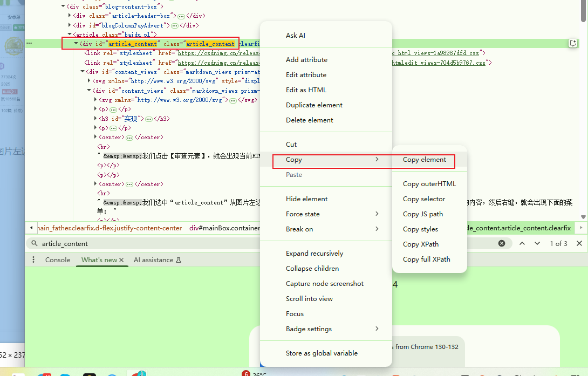Image resolution: width=588 pixels, height=376 pixels.
Task: Choose Copy selector from the submenu
Action: 424,199
